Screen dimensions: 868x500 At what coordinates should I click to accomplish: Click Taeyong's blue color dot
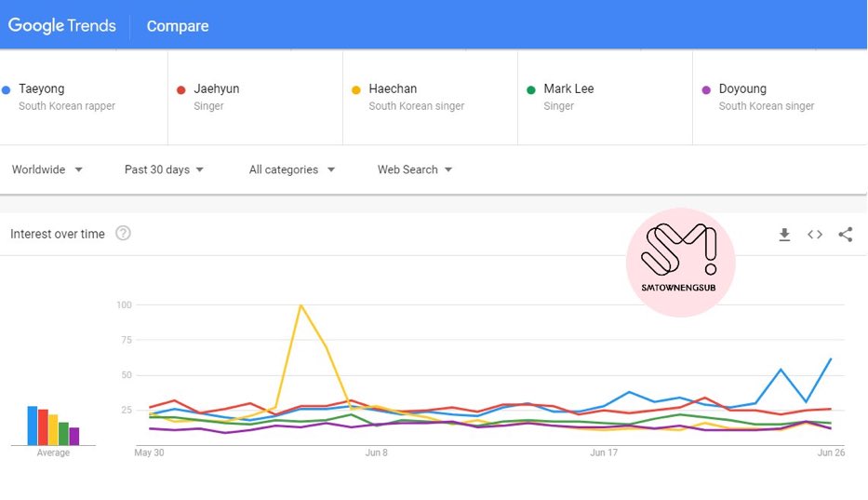(7, 89)
